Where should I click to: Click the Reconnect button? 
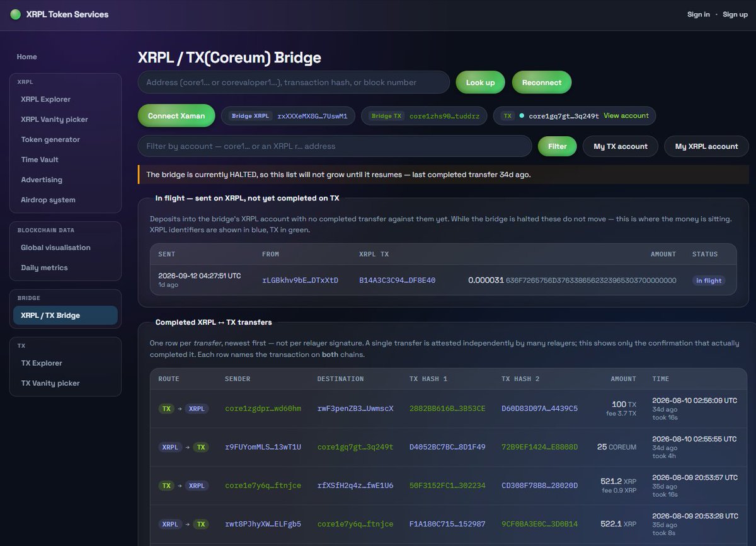(542, 83)
